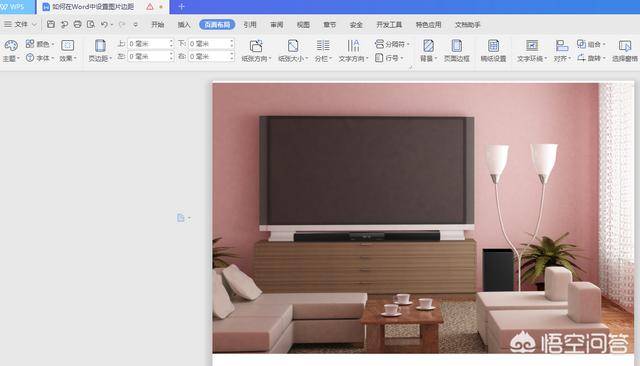
Task: Open the 主题 (Theme) palette button
Action: (x=11, y=51)
